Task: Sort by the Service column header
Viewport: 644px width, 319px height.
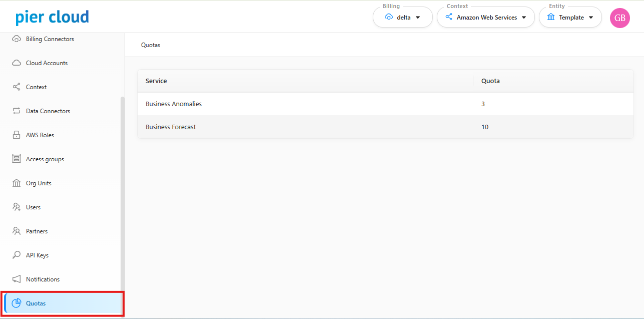Action: [157, 81]
